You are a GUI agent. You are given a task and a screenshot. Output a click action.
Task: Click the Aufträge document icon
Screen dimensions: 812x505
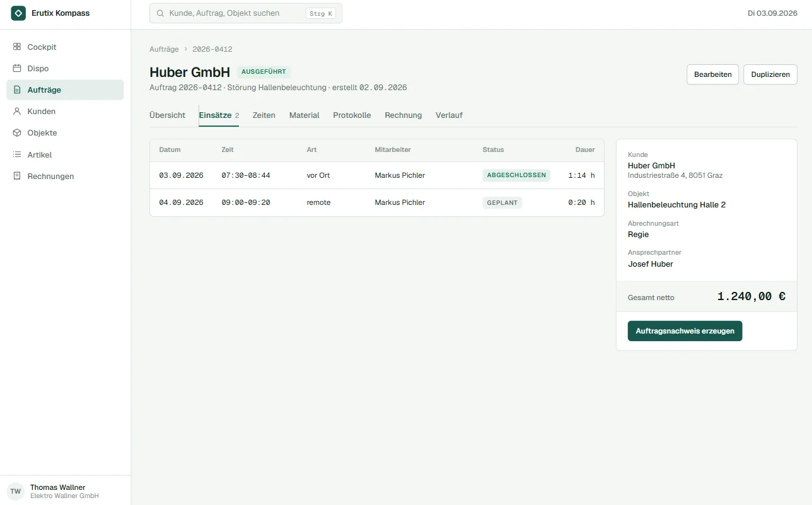coord(17,90)
